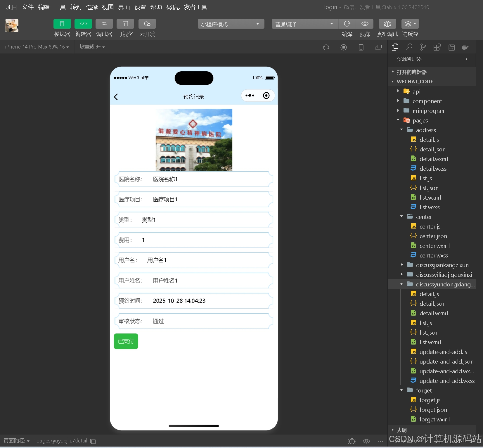Expand the miniprogram folder
The height and width of the screenshot is (448, 483).
(x=432, y=111)
